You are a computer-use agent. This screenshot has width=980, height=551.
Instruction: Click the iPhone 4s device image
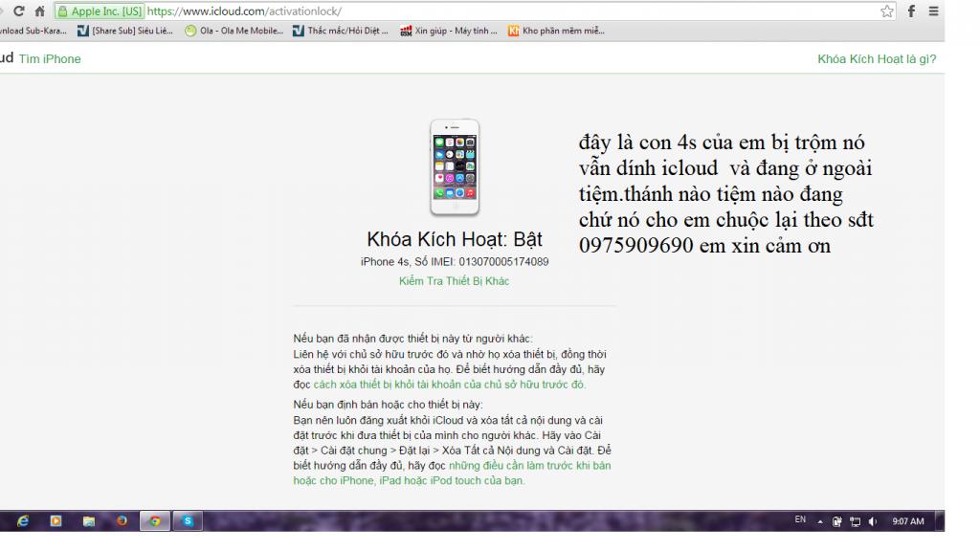455,167
